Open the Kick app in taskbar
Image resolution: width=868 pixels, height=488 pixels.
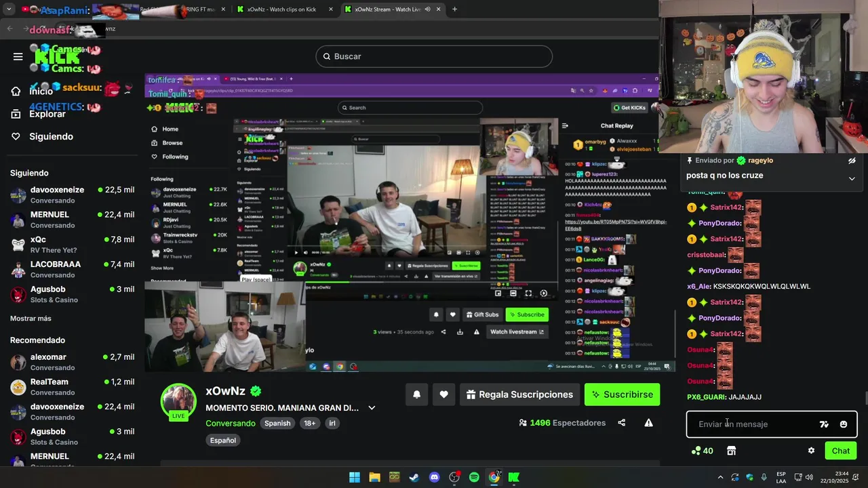(514, 477)
